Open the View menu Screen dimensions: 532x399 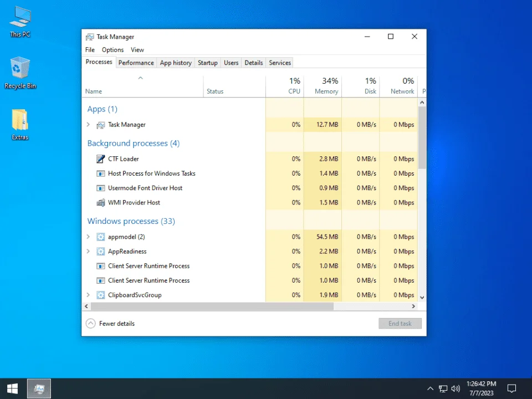coord(137,49)
